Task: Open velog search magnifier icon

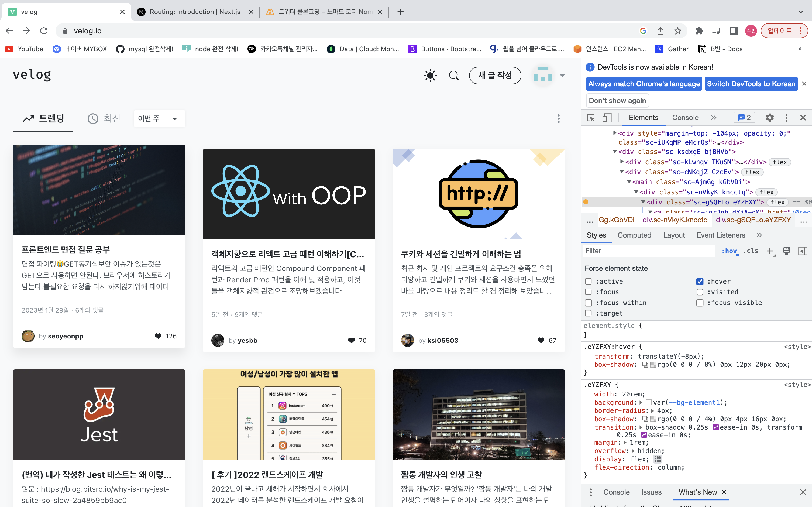Action: [454, 76]
